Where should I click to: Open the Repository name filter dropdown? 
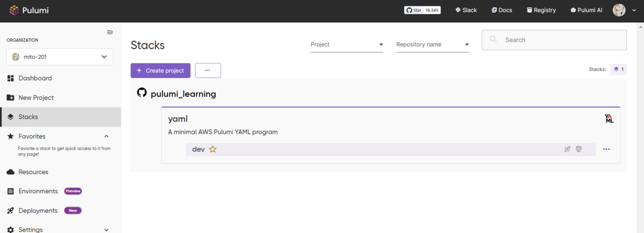(x=433, y=45)
